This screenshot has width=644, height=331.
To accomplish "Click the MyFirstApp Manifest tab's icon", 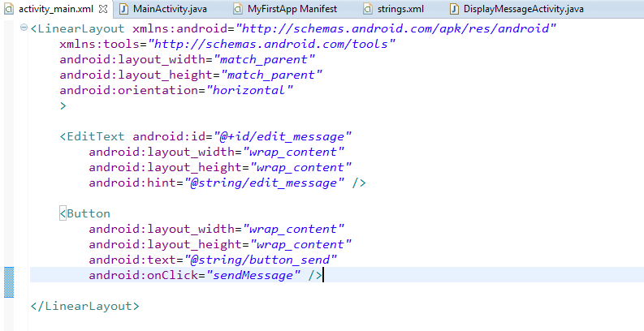I will 237,9.
